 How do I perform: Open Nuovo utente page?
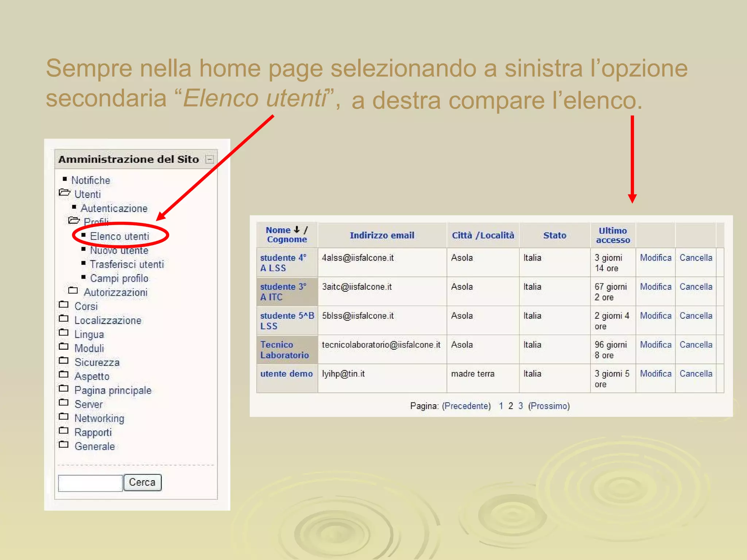[119, 250]
